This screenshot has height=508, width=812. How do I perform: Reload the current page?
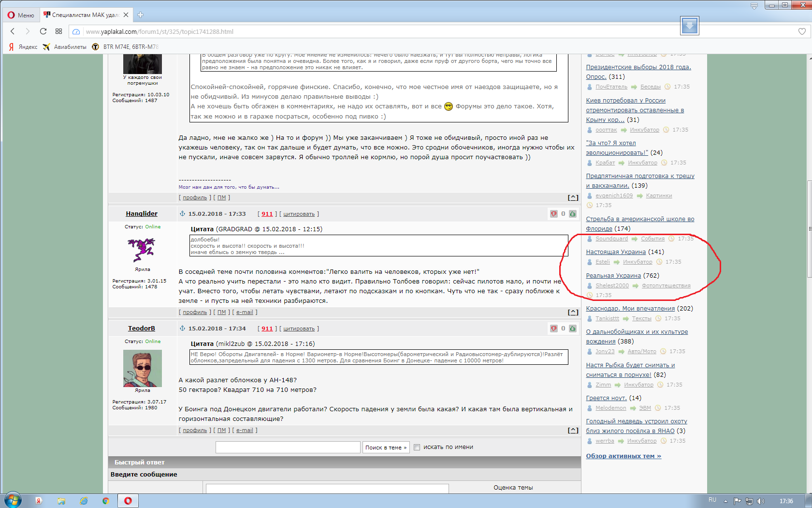tap(43, 31)
